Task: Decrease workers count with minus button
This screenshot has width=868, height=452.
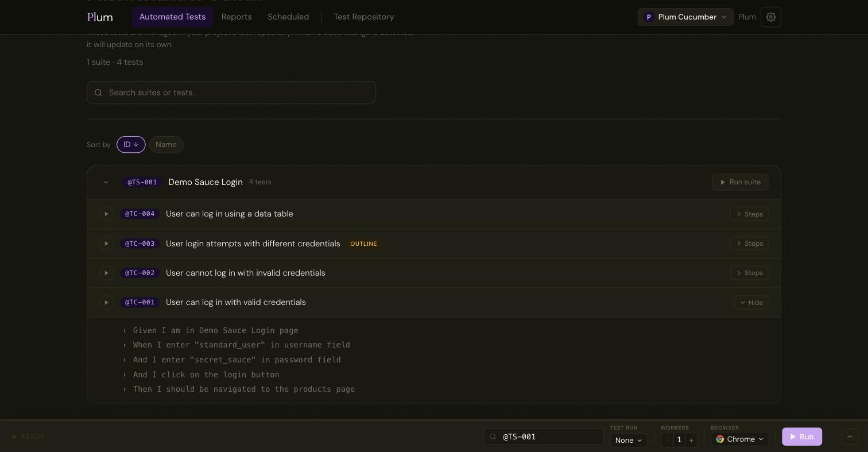Action: pyautogui.click(x=667, y=440)
